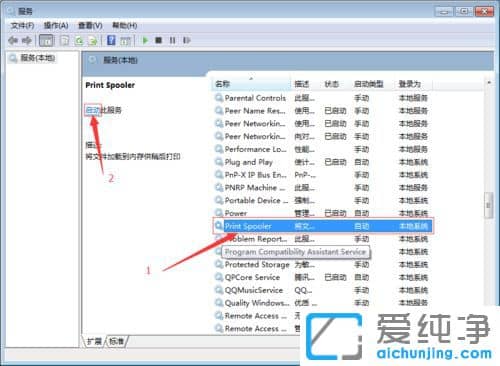Image resolution: width=500 pixels, height=366 pixels.
Task: Select the Plug and Play service name
Action: point(249,162)
